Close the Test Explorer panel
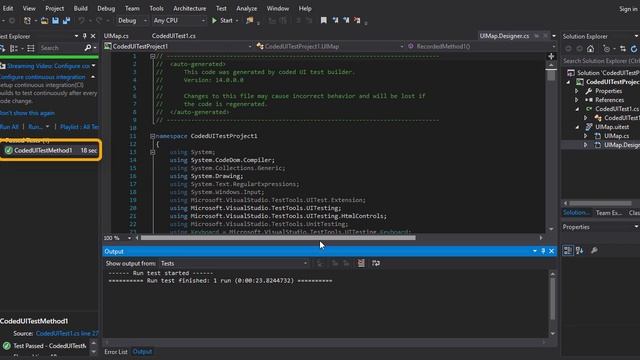The height and width of the screenshot is (360, 640). point(93,36)
